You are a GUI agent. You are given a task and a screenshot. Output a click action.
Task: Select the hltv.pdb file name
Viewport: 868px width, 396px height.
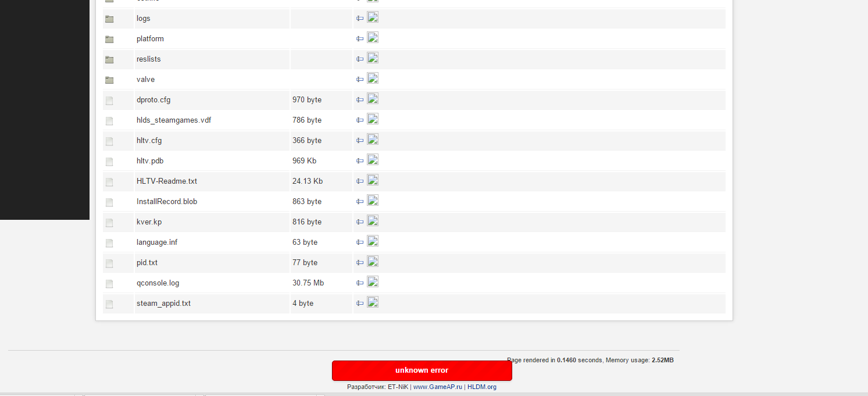tap(149, 161)
